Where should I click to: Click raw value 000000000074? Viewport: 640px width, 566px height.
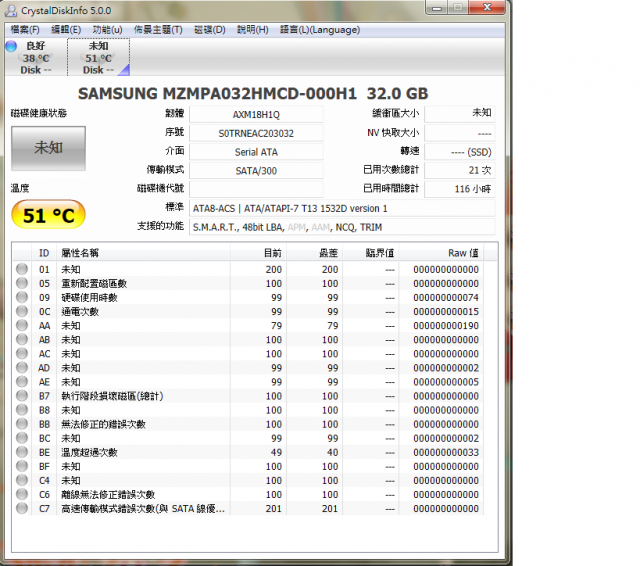click(x=446, y=298)
